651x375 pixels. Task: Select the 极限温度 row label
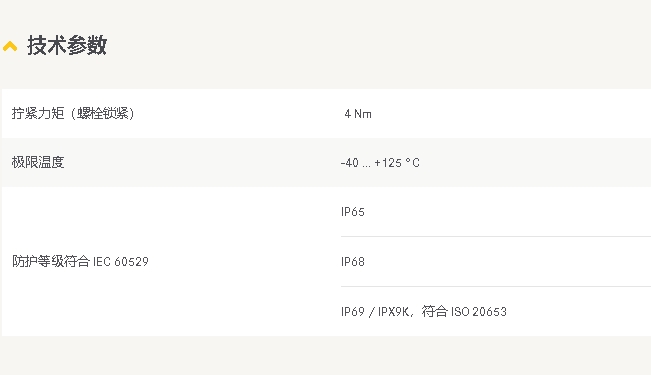coord(38,162)
